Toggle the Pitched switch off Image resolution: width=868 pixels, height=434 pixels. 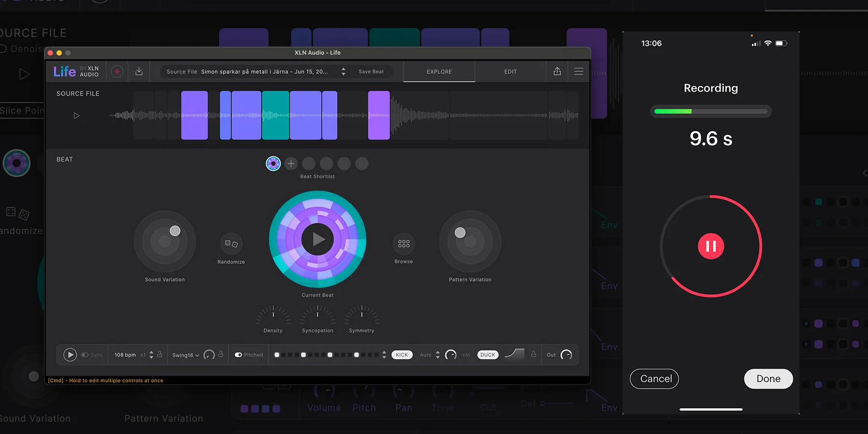(239, 354)
